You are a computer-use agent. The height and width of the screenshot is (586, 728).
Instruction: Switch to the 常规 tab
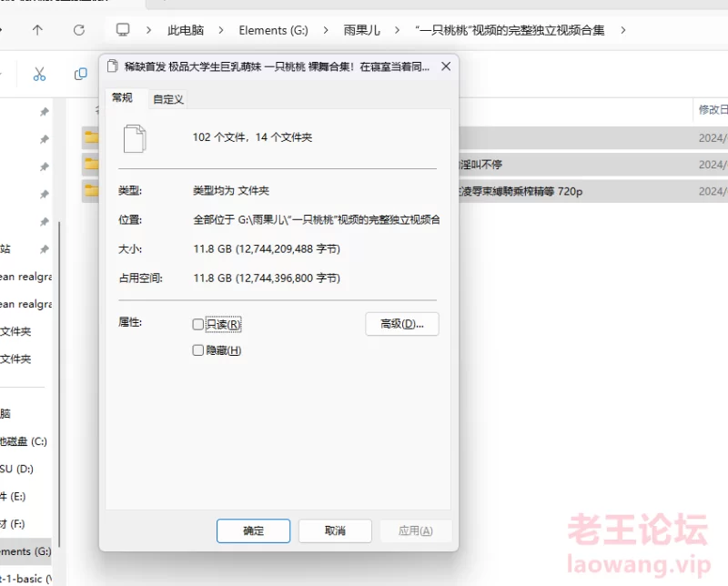[122, 98]
